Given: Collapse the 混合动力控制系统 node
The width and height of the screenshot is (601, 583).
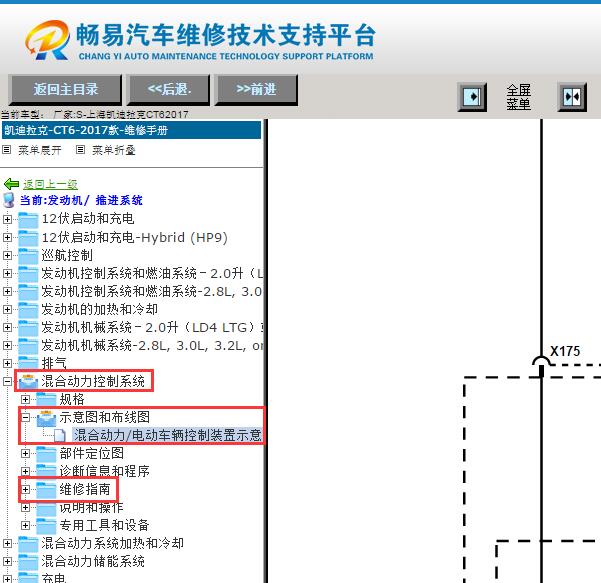Looking at the screenshot, I should pos(7,381).
